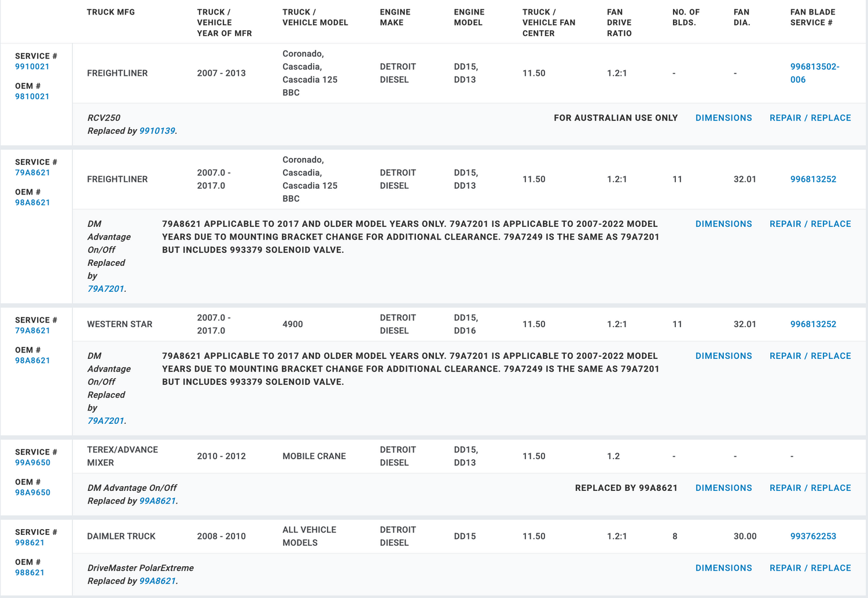Click Repair / Replace for DriveMaster PolarExtreme

click(x=810, y=568)
